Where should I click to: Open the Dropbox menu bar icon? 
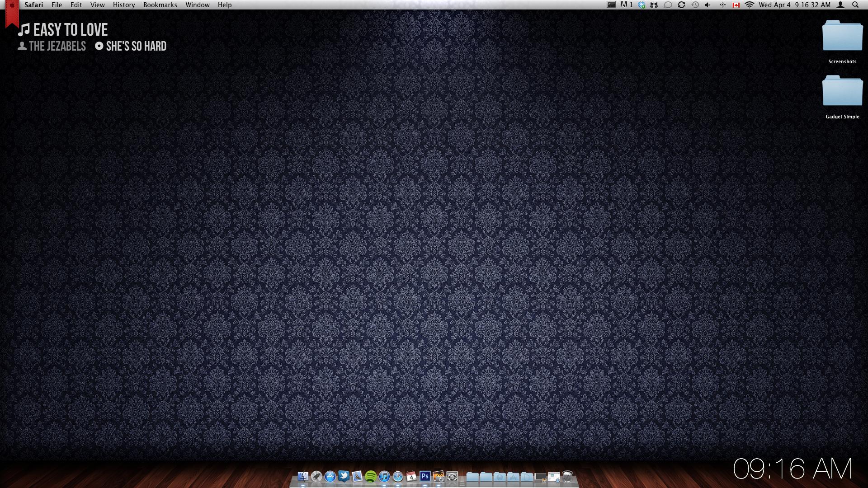(x=642, y=5)
